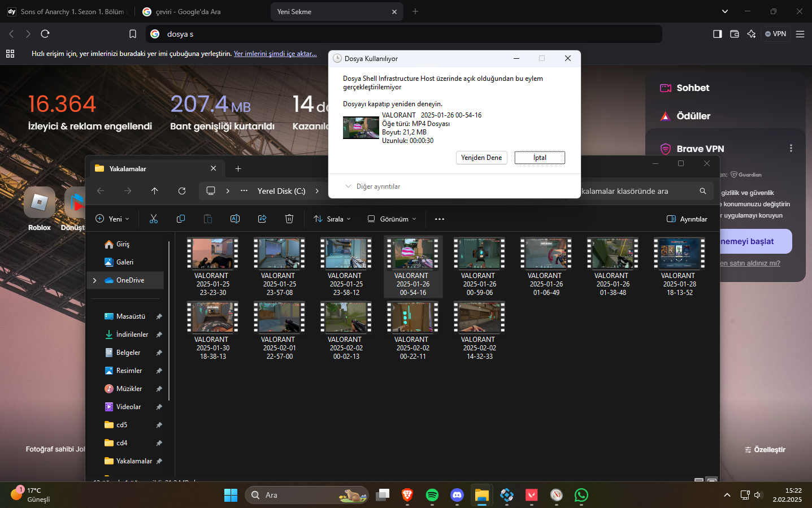Toggle the VPN button in Brave toolbar
This screenshot has height=508, width=812.
pos(775,34)
